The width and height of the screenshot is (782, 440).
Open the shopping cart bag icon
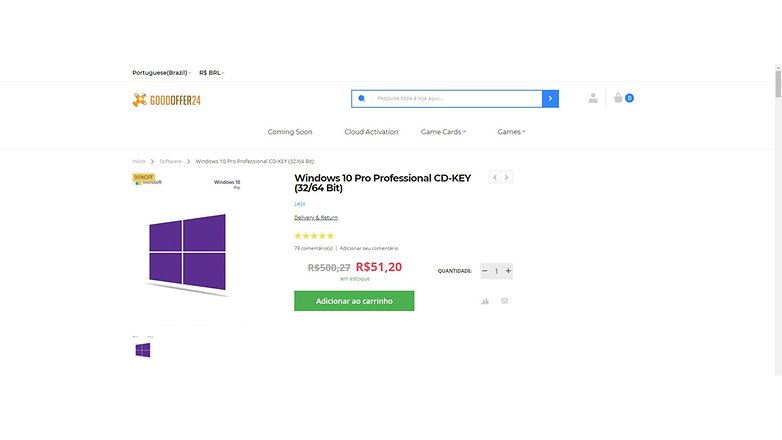click(x=618, y=98)
